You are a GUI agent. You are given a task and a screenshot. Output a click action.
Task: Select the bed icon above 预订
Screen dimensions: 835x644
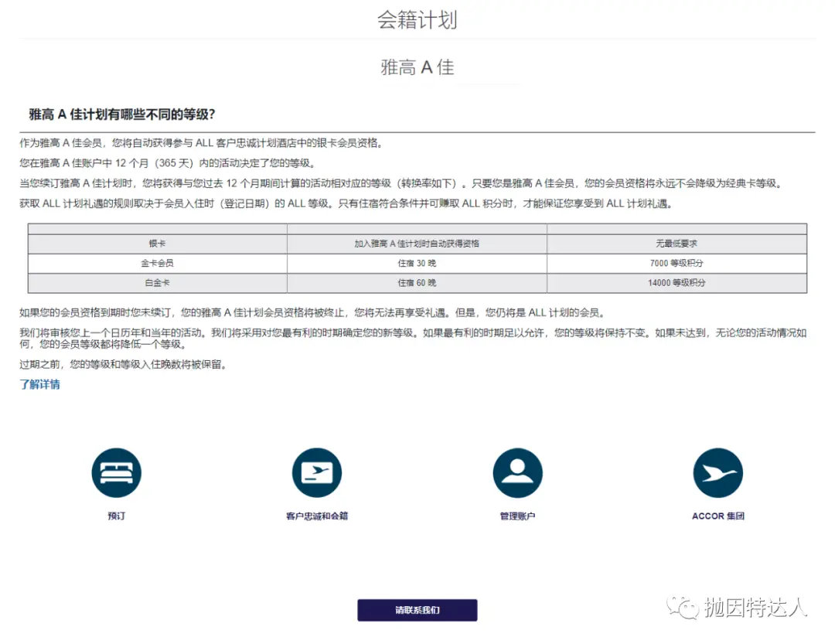116,472
